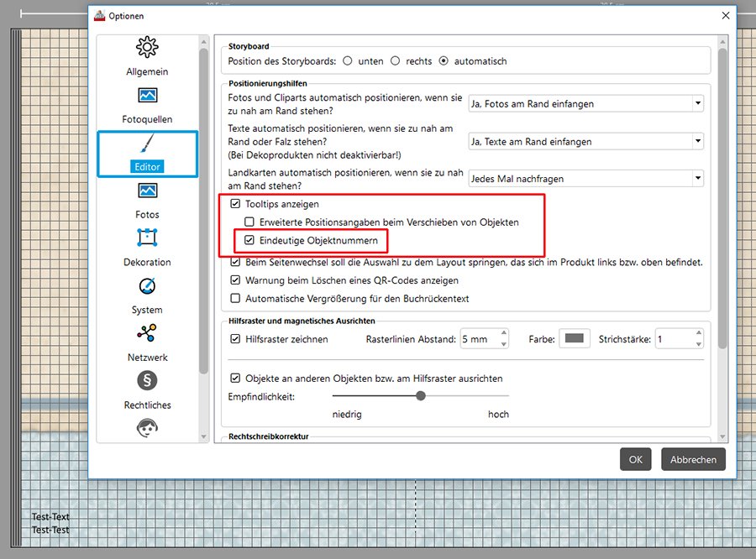The width and height of the screenshot is (756, 559).
Task: Toggle the Tooltips anzeigen checkbox
Action: (235, 204)
